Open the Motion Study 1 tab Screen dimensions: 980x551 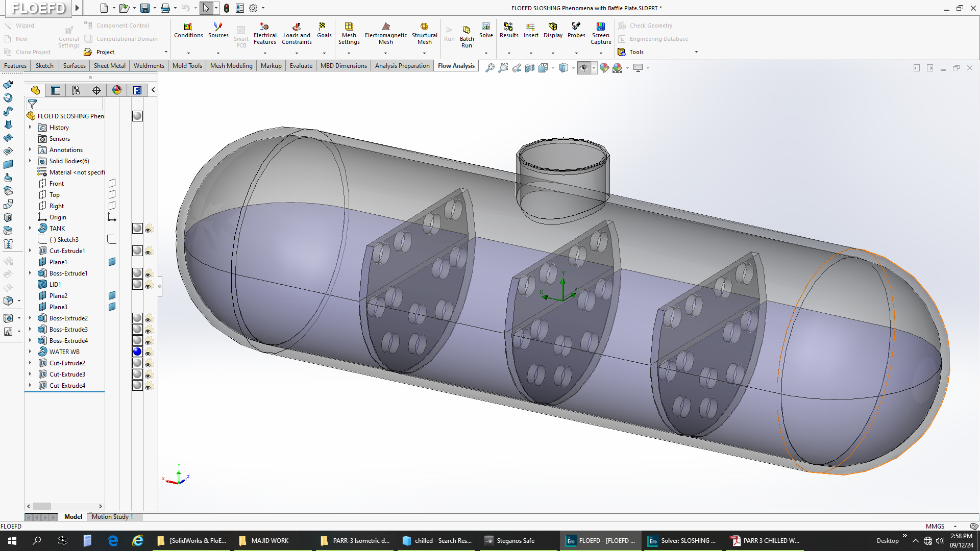pyautogui.click(x=112, y=517)
